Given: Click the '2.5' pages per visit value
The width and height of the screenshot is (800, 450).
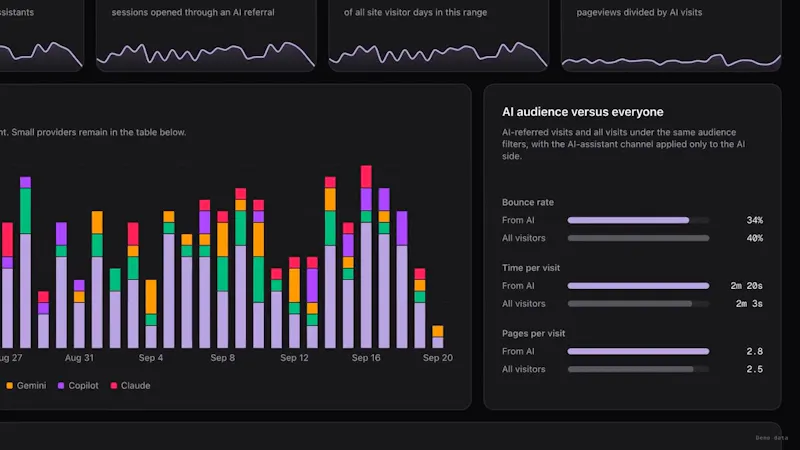Looking at the screenshot, I should [755, 369].
